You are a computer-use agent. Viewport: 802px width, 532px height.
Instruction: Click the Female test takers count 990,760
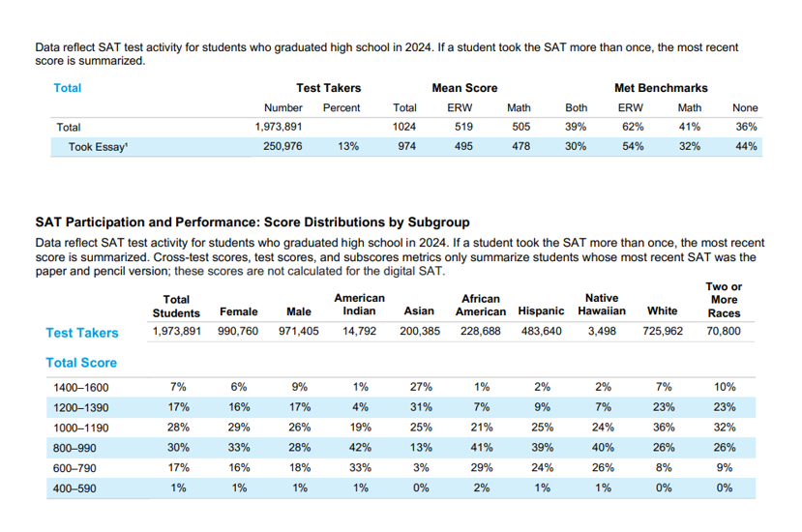coord(238,332)
